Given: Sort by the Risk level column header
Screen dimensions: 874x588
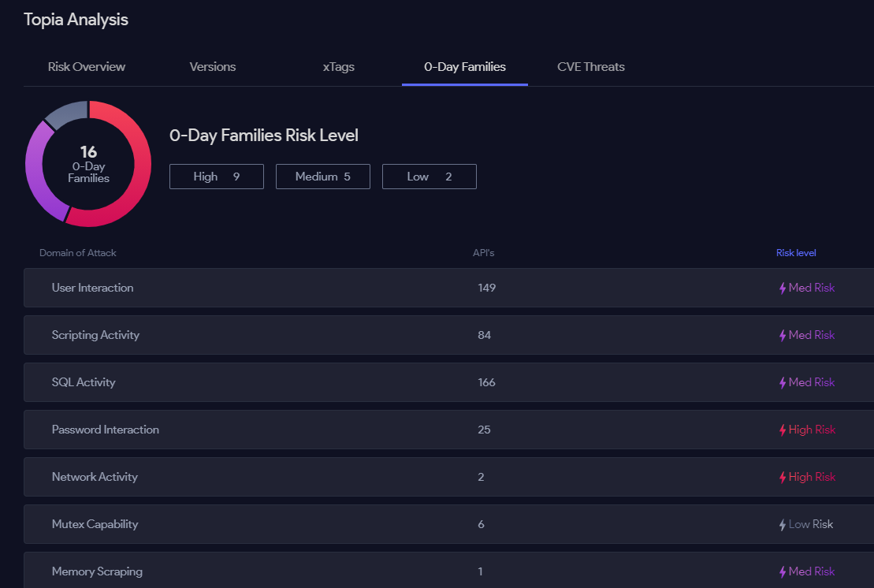Looking at the screenshot, I should [x=796, y=253].
